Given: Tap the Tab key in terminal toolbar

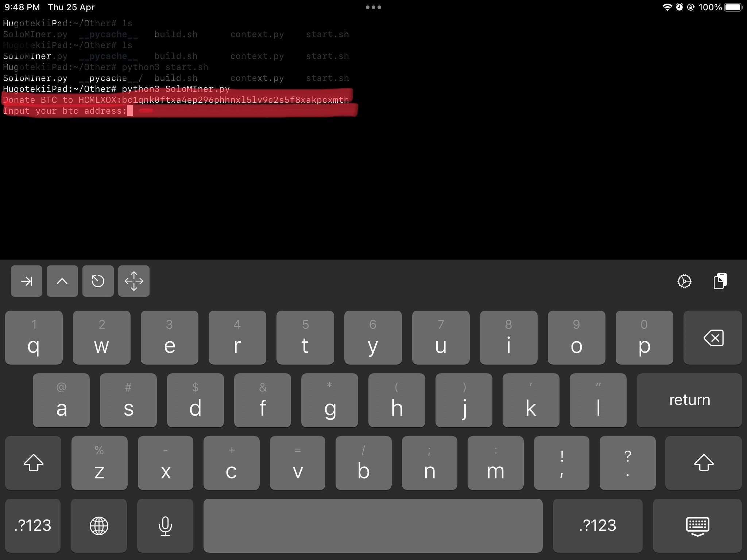Looking at the screenshot, I should tap(27, 281).
